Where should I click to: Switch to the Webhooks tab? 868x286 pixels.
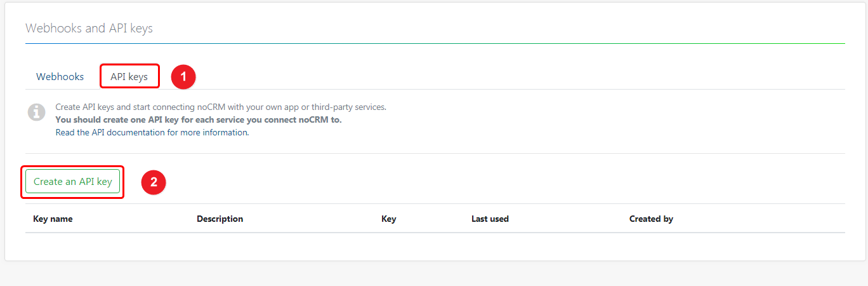click(60, 77)
